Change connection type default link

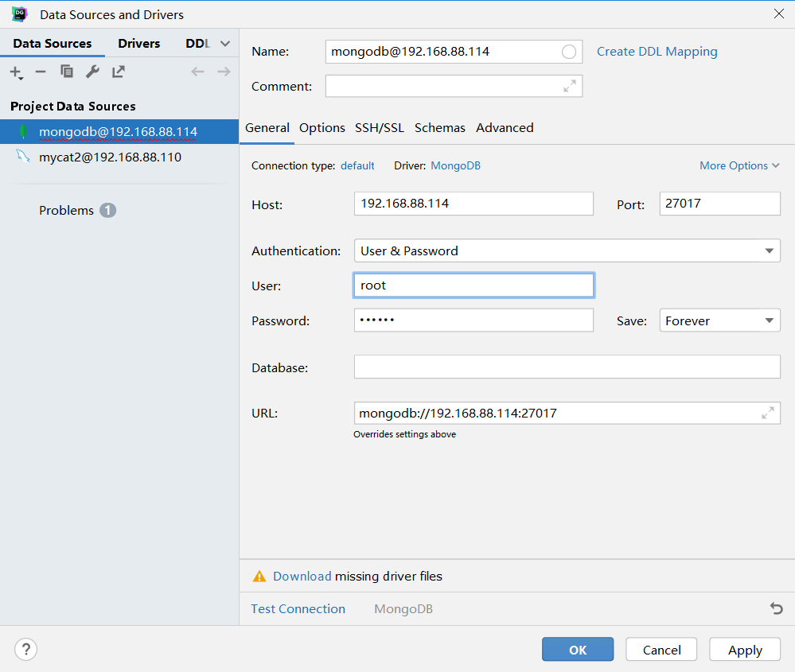(357, 165)
